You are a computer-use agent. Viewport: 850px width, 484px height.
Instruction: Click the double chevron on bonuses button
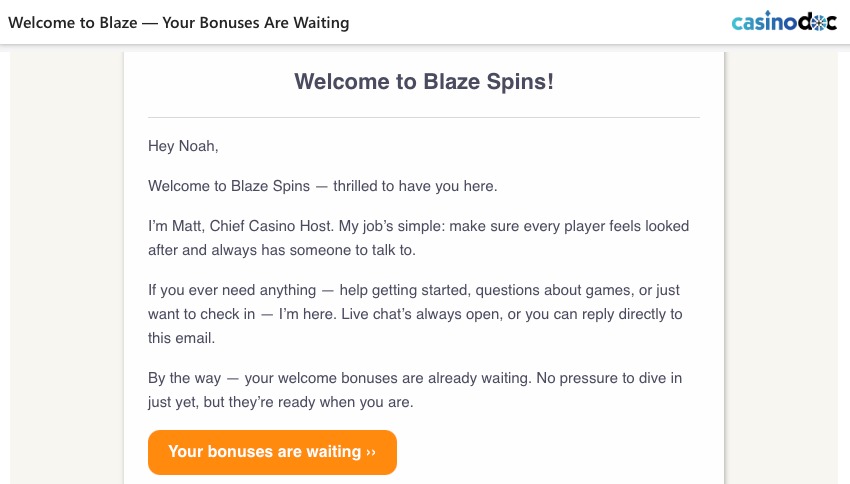[x=371, y=452]
